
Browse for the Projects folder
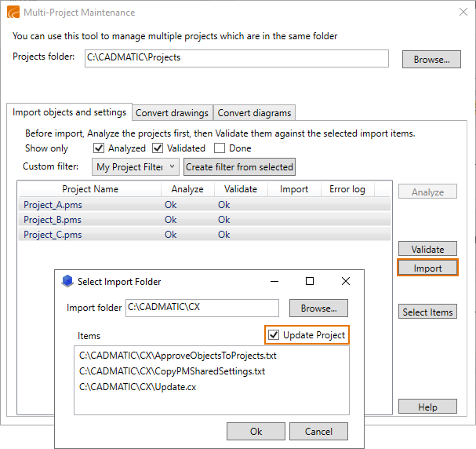tap(431, 59)
